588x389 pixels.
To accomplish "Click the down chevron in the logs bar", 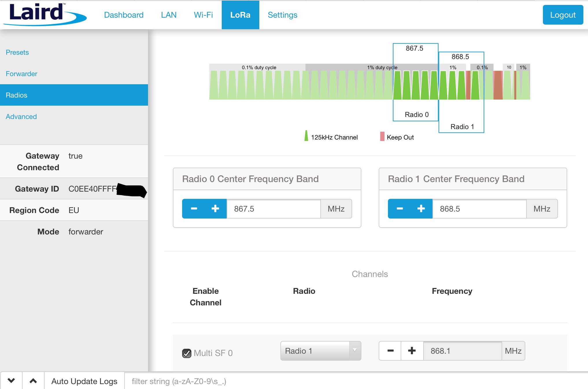I will click(x=11, y=381).
